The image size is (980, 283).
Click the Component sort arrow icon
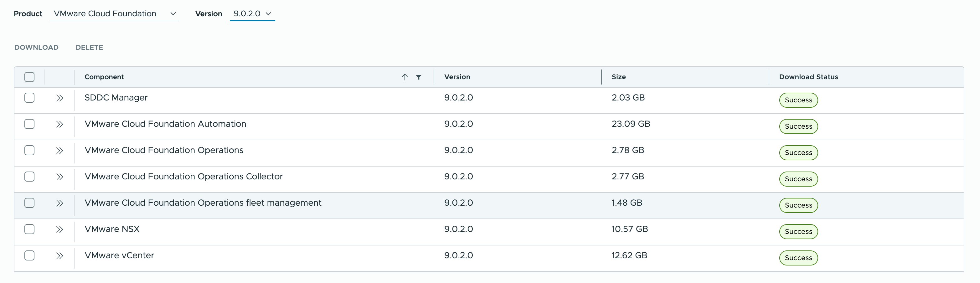[405, 77]
